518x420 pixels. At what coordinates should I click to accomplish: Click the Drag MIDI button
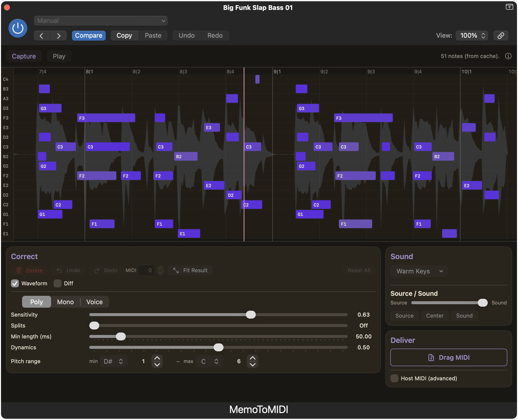(449, 358)
